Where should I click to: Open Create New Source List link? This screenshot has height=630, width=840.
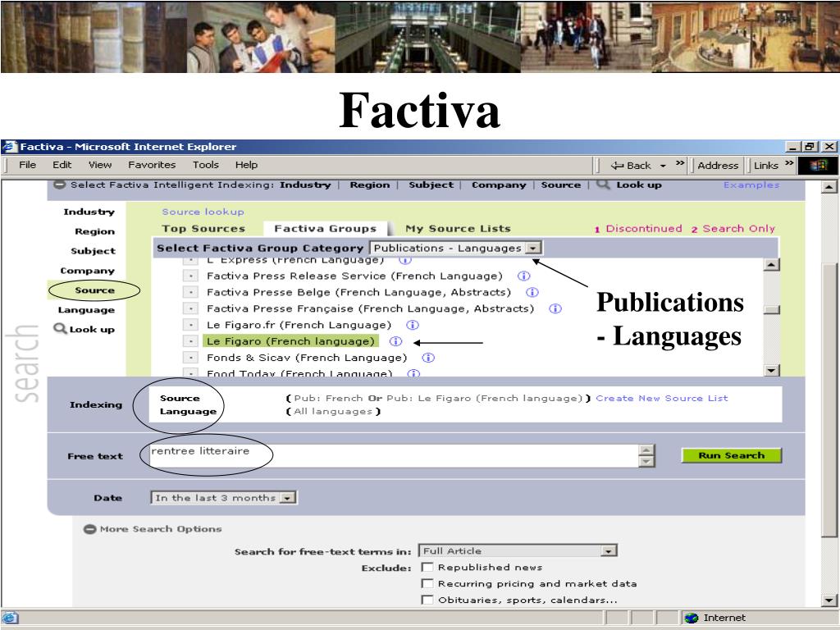click(662, 398)
